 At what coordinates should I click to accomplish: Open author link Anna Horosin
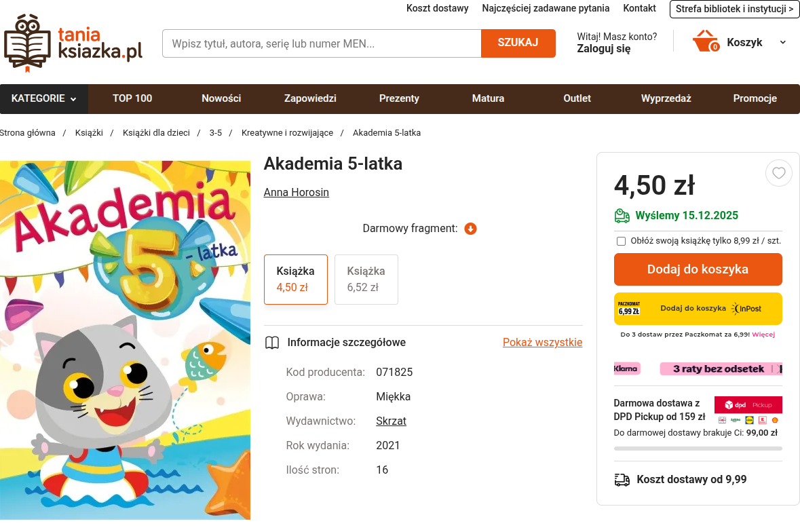296,193
